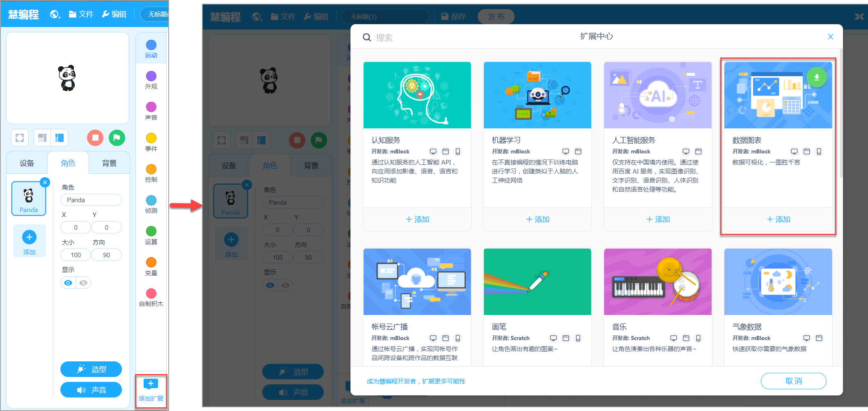The height and width of the screenshot is (411, 868).
Task: Click the fullscreen stage icon in left screenshot
Action: (20, 138)
